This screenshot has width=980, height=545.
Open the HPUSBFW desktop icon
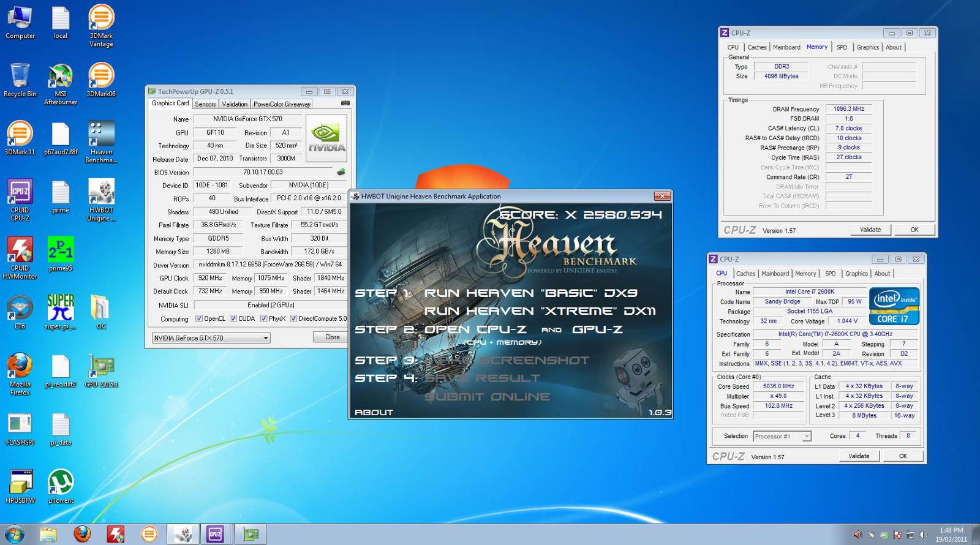tap(20, 487)
